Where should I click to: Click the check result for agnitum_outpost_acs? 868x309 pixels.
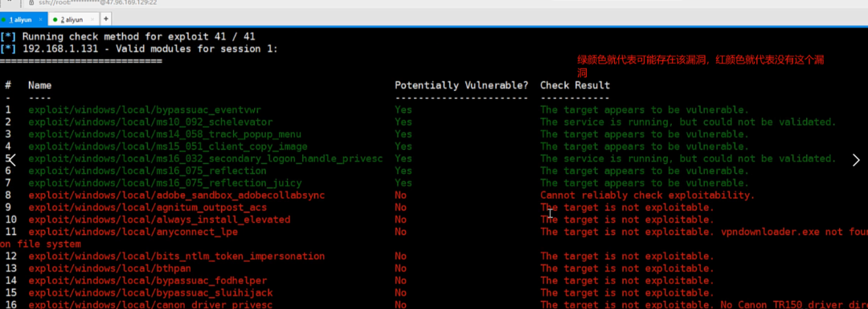(627, 207)
